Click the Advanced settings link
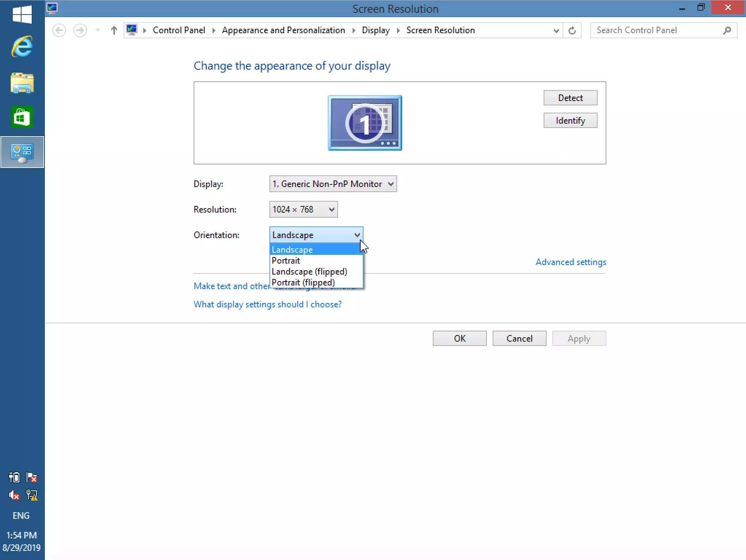 571,262
